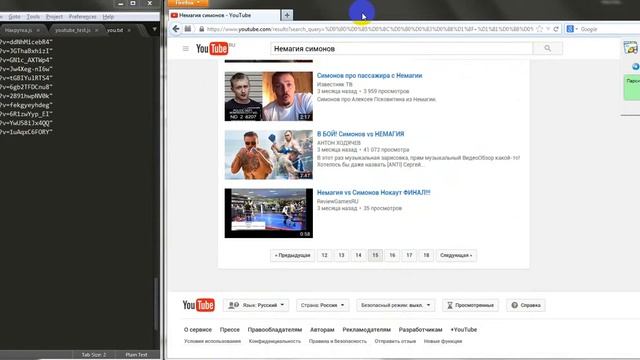Open the Рекламодателям footer link
Viewport: 640px width, 360px height.
point(367,329)
